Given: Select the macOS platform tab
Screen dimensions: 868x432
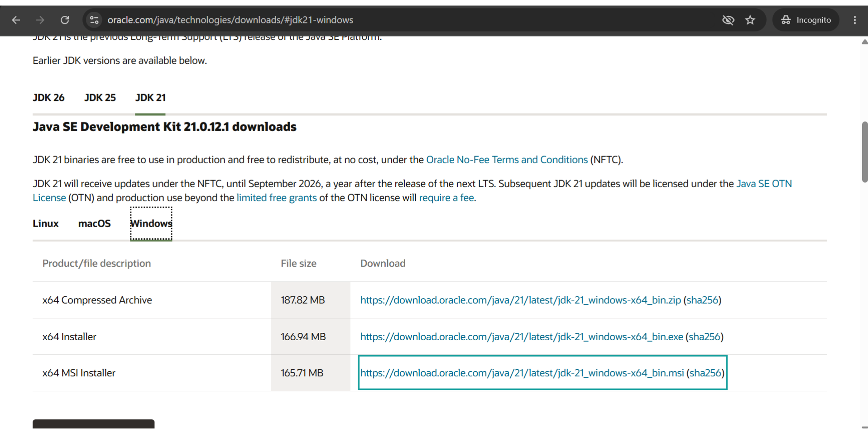Looking at the screenshot, I should [94, 223].
